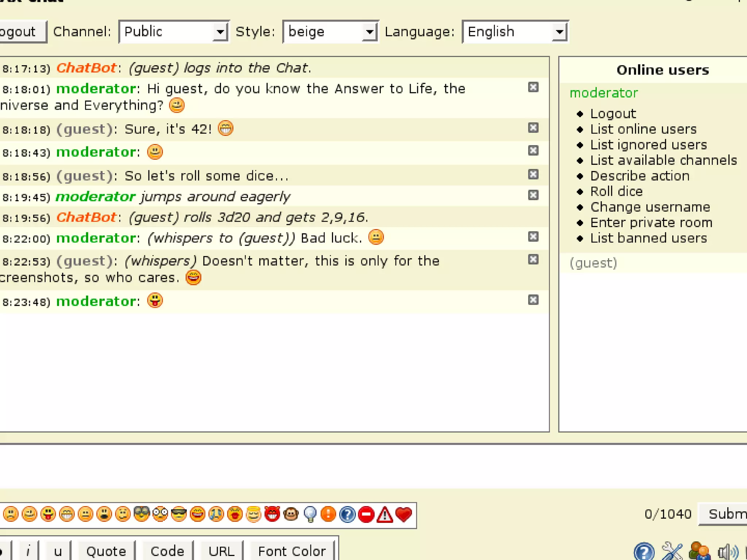The image size is (747, 560).
Task: Open the settings wrench and screwdriver icon
Action: coord(672,551)
